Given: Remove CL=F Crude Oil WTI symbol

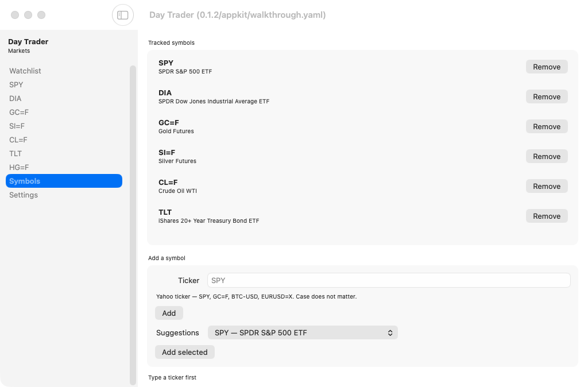Looking at the screenshot, I should 547,187.
